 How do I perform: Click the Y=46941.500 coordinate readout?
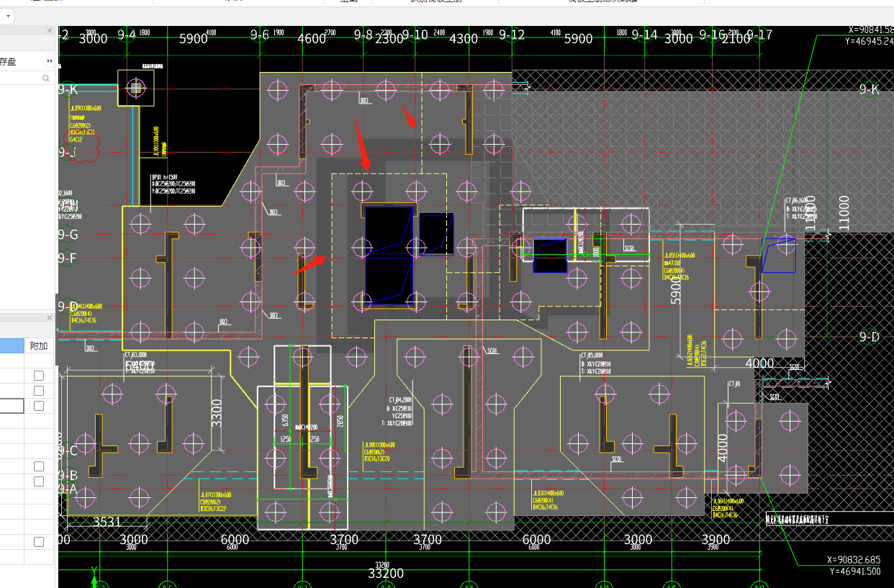click(854, 571)
